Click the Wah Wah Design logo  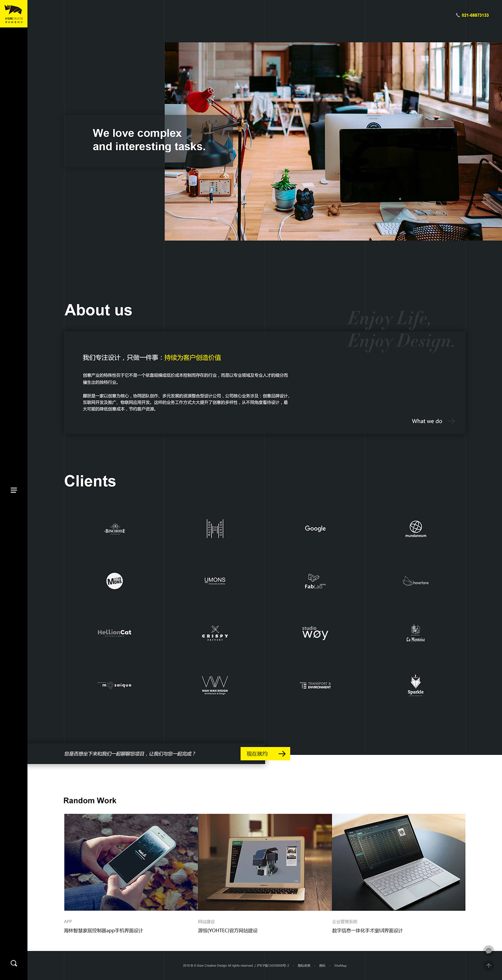point(215,685)
